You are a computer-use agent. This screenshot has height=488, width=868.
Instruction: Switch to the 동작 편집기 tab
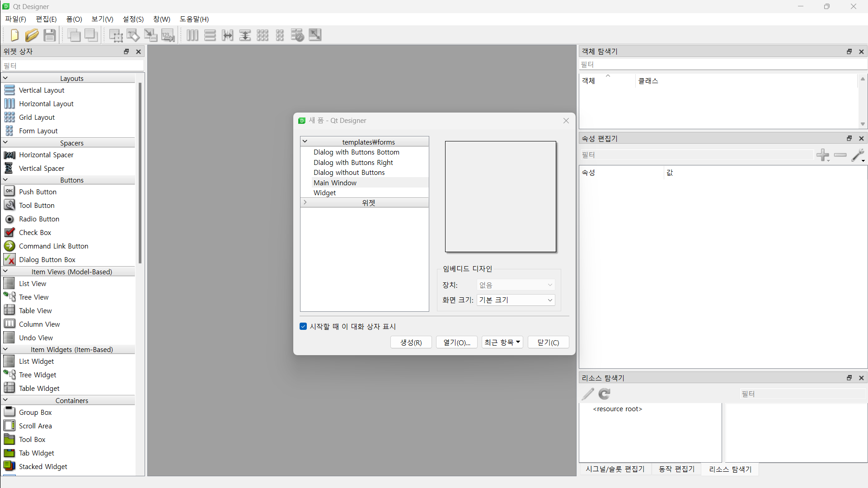[x=676, y=469]
